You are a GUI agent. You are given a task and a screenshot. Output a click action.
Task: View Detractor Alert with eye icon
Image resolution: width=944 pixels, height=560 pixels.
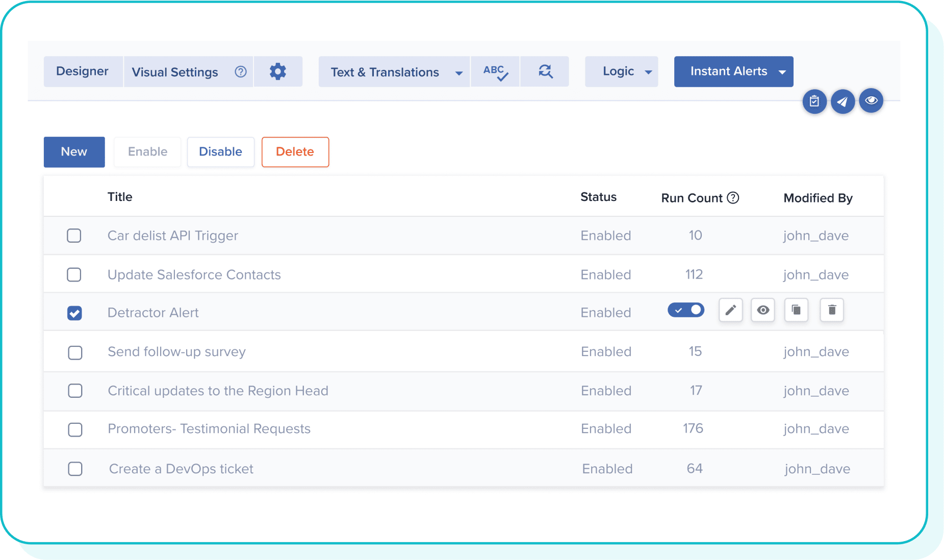(763, 310)
